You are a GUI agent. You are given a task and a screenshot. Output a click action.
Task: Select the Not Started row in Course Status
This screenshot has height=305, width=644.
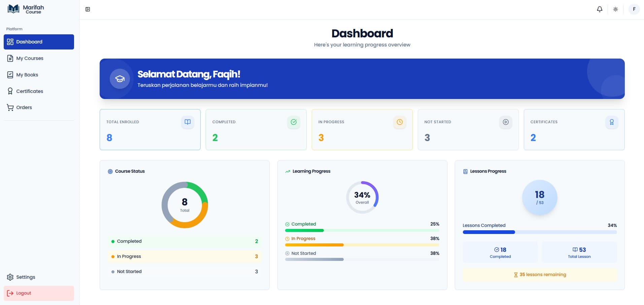tap(185, 272)
